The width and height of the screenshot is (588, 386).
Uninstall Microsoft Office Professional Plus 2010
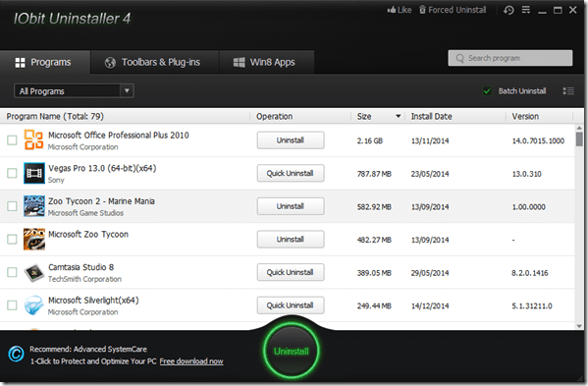[291, 140]
